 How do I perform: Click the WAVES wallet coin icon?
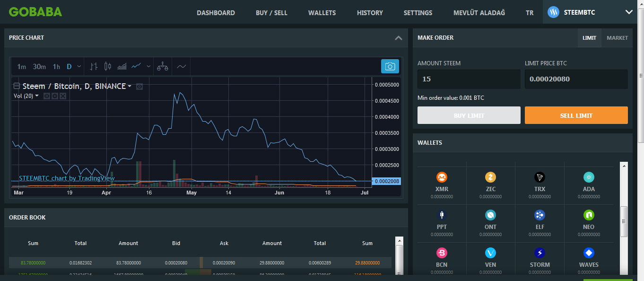pyautogui.click(x=589, y=253)
